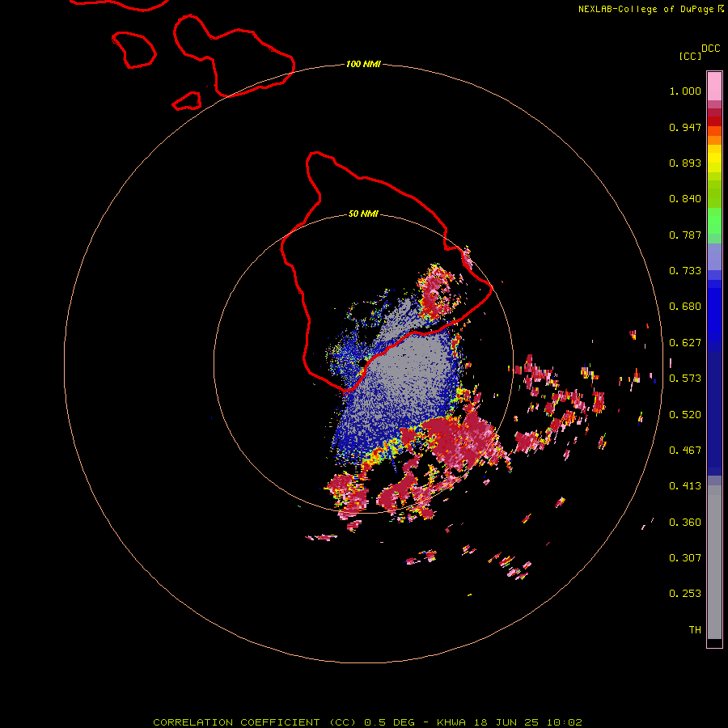The height and width of the screenshot is (728, 728).
Task: Click the DCC legend title
Action: [x=710, y=49]
